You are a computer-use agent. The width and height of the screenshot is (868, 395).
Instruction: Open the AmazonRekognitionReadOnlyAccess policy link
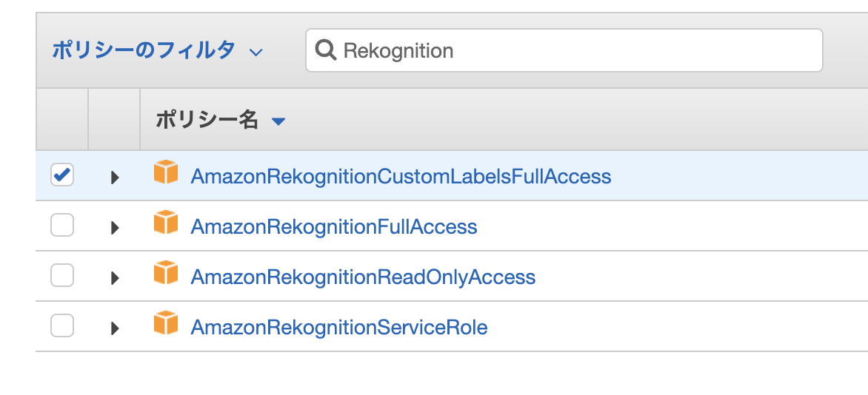pos(363,277)
